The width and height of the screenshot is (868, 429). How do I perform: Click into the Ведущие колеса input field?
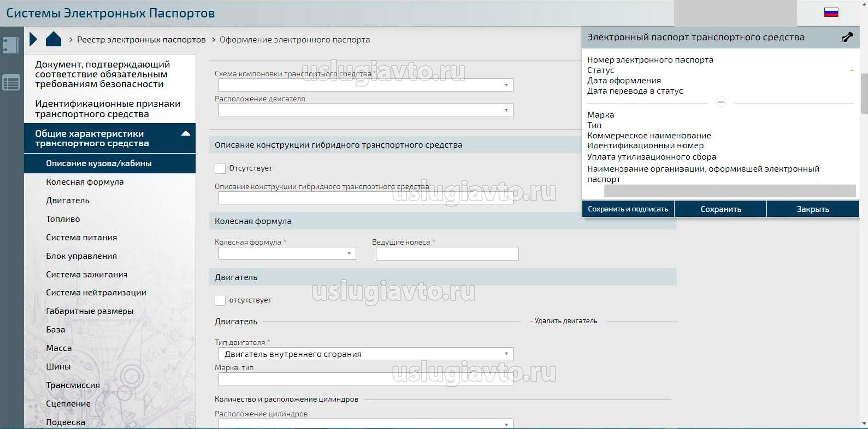tap(447, 254)
